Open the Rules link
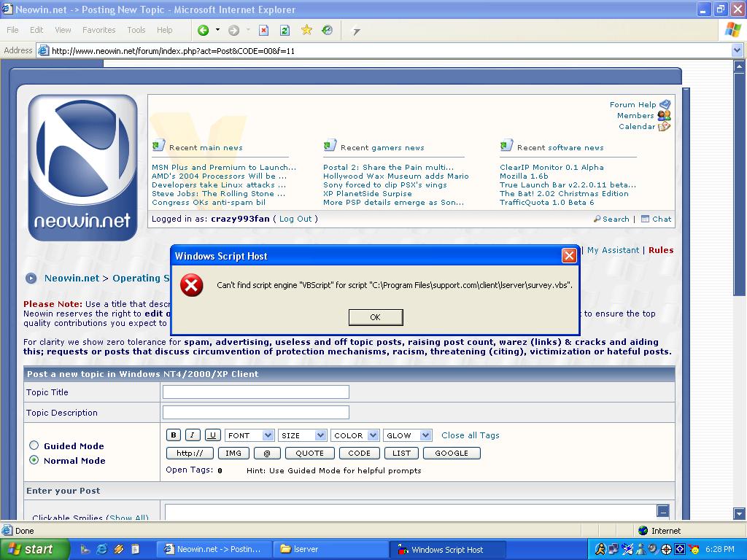The height and width of the screenshot is (560, 747). (661, 250)
